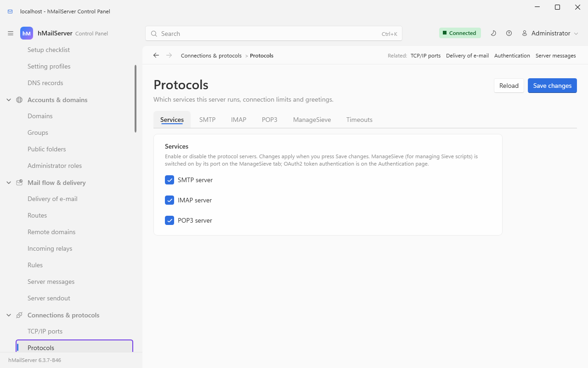This screenshot has height=368, width=588.
Task: Collapse the Accounts & domains section
Action: click(x=9, y=100)
